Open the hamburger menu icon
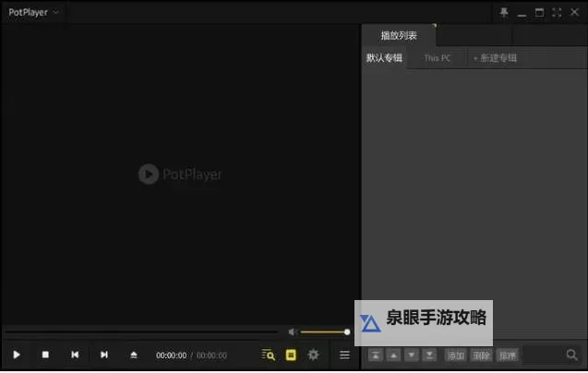The height and width of the screenshot is (373, 588). (344, 355)
